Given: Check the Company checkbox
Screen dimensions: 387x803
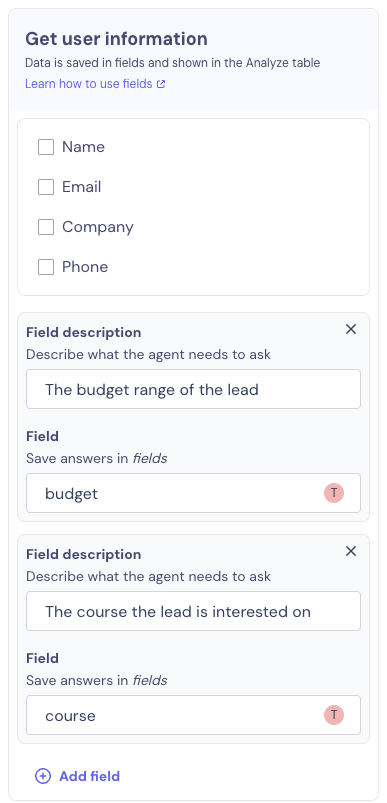Looking at the screenshot, I should [46, 227].
